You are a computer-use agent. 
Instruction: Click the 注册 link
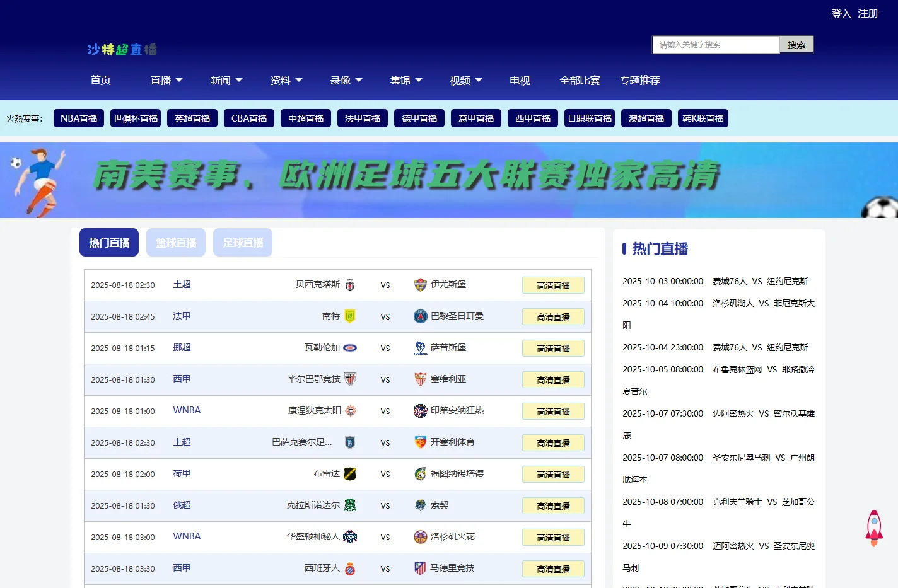tap(868, 13)
